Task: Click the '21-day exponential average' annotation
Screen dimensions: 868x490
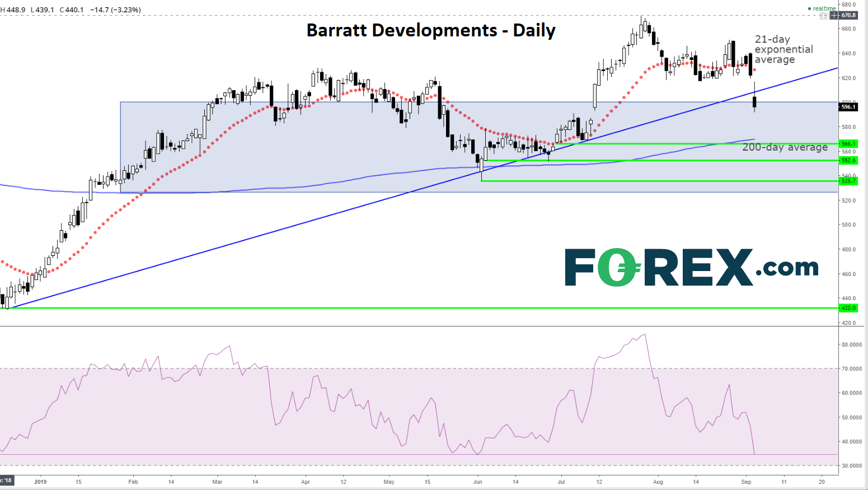Action: (x=783, y=49)
